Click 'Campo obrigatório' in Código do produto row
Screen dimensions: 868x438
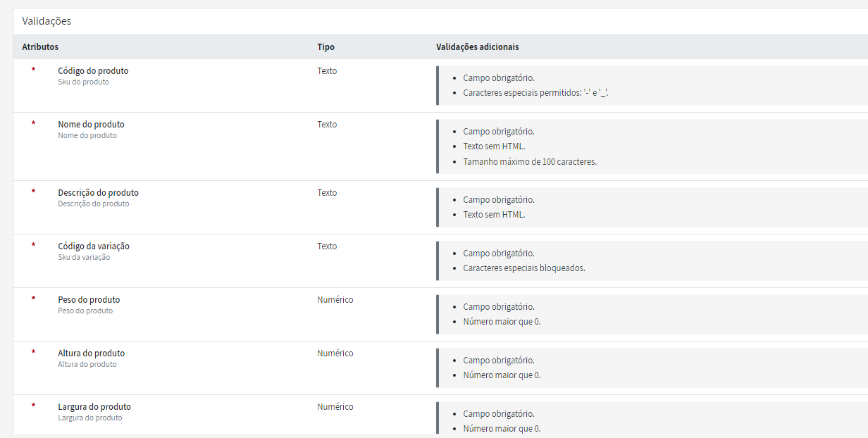click(499, 78)
